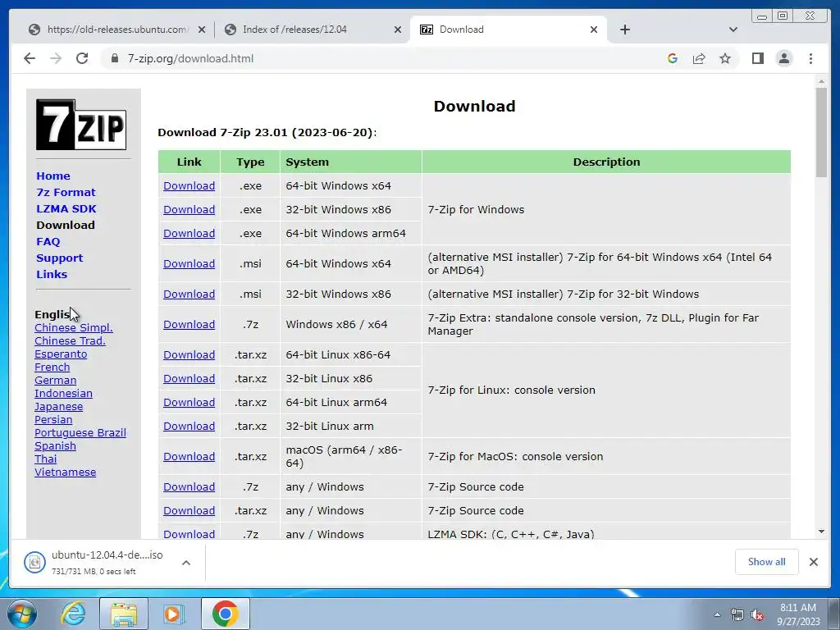The image size is (840, 630).
Task: Open a new browser tab
Action: pyautogui.click(x=624, y=30)
